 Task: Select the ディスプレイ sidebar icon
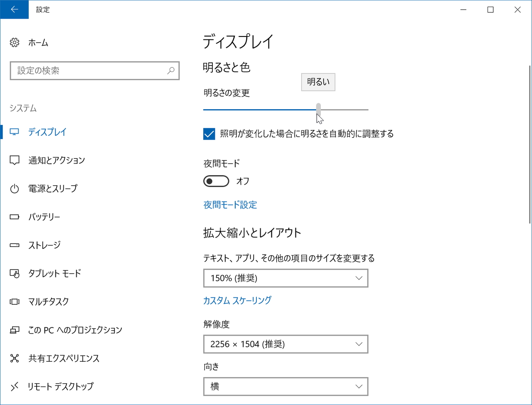click(x=15, y=132)
